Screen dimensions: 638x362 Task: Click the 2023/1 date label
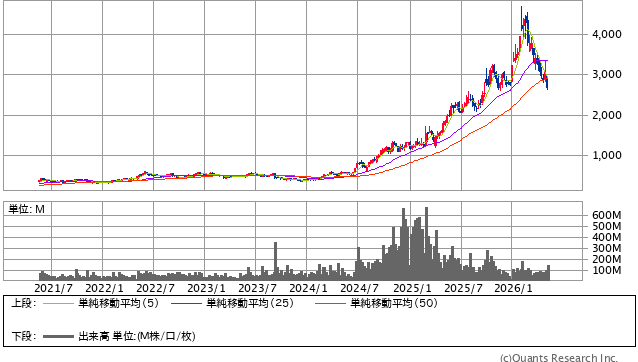(x=206, y=288)
